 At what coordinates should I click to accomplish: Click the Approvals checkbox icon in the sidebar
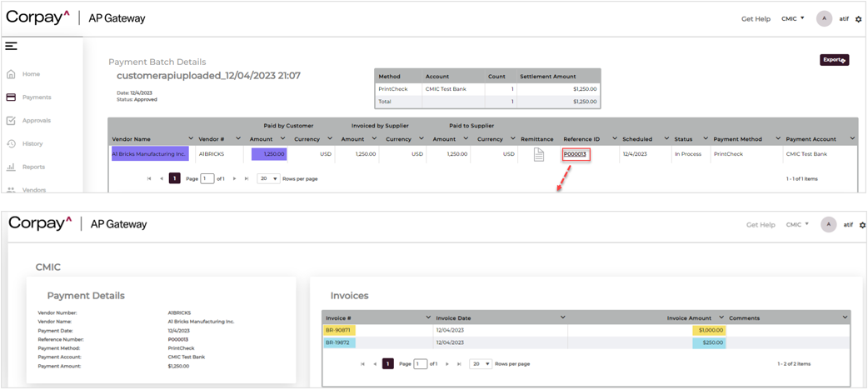[11, 121]
